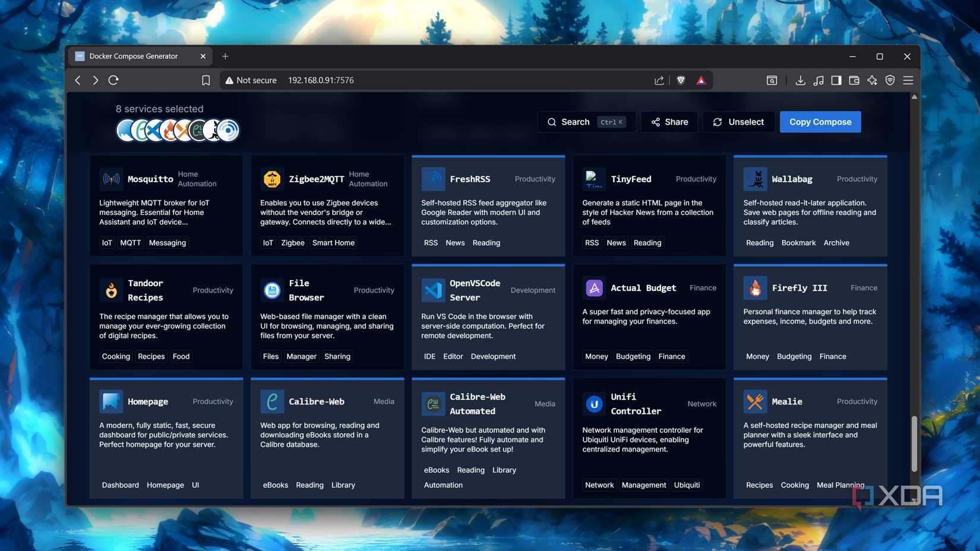Unselect all selected services
980x551 pixels.
(x=738, y=122)
